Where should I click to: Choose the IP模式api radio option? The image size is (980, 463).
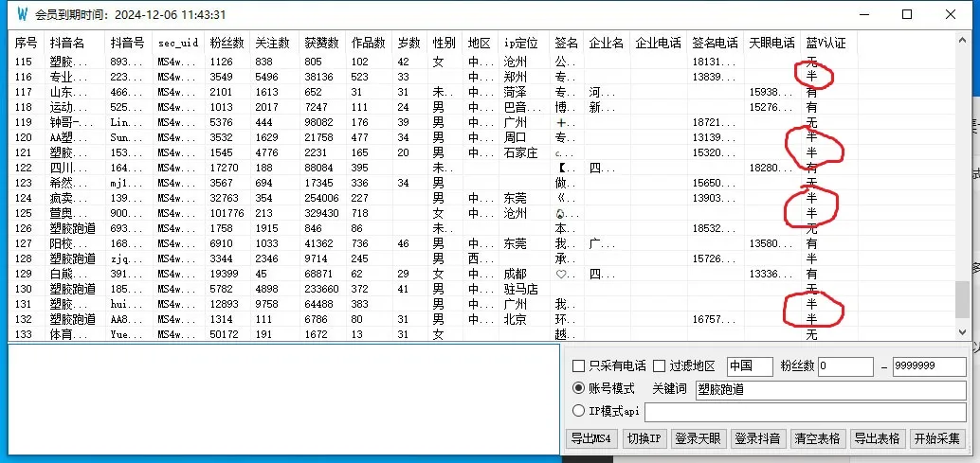[579, 411]
